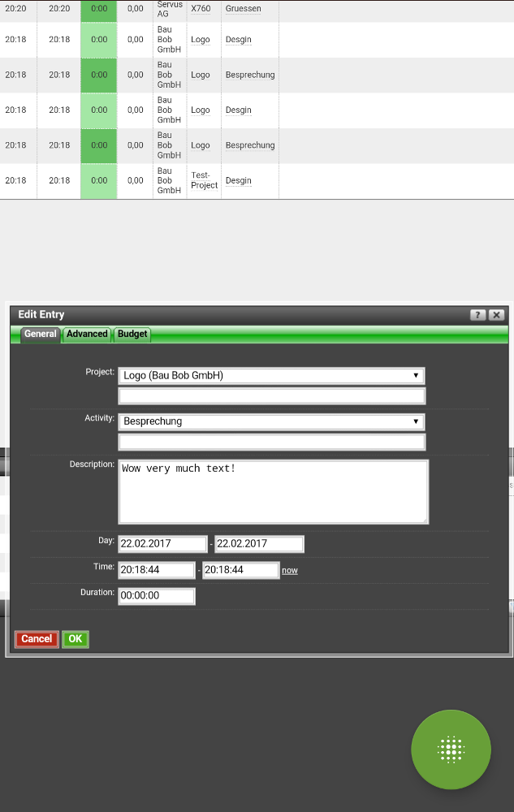The height and width of the screenshot is (812, 514).
Task: Click the start time field
Action: coord(157,570)
